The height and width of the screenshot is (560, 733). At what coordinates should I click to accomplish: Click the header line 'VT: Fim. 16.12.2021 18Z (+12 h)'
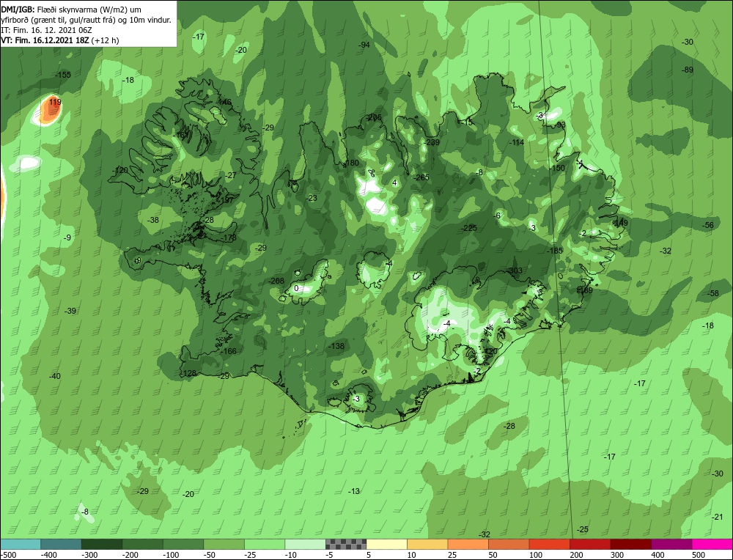60,40
